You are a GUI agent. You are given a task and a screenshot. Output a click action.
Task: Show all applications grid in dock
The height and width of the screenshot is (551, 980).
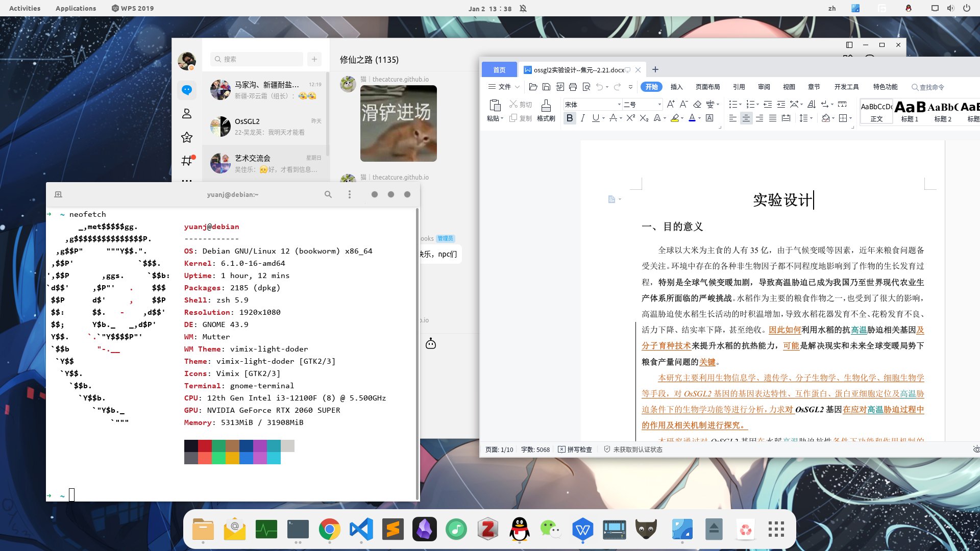pyautogui.click(x=776, y=530)
